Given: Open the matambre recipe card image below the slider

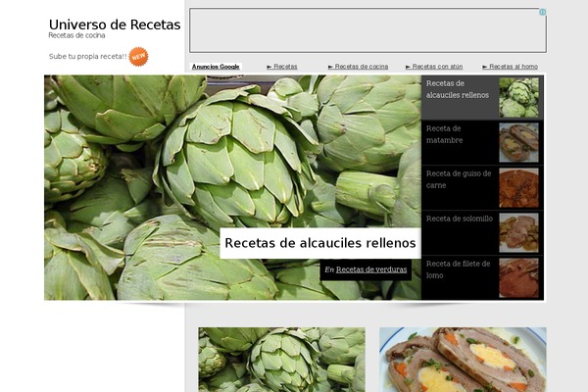Looking at the screenshot, I should click(x=463, y=360).
